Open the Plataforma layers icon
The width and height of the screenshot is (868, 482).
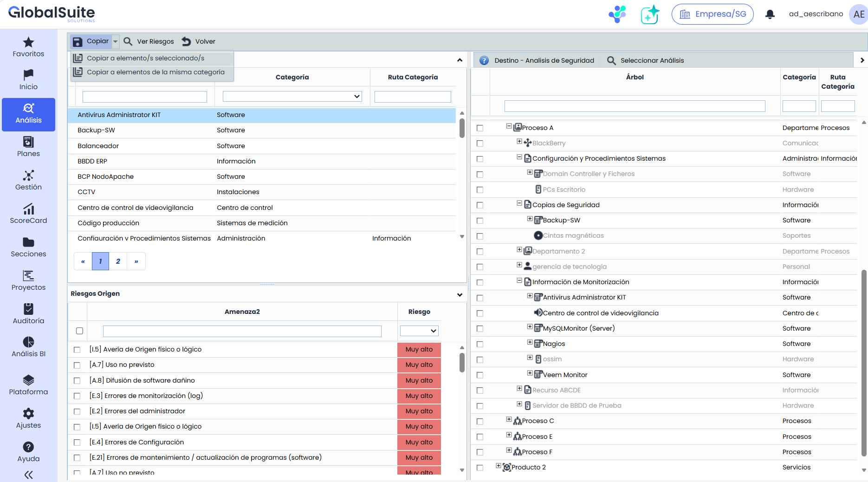pyautogui.click(x=28, y=380)
